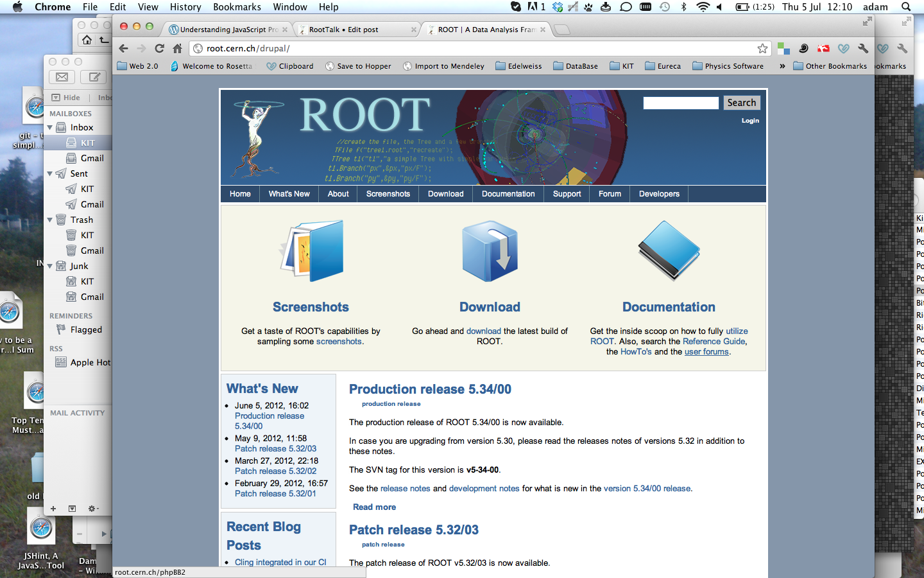
Task: Open Time Machine menu bar icon
Action: 665,6
